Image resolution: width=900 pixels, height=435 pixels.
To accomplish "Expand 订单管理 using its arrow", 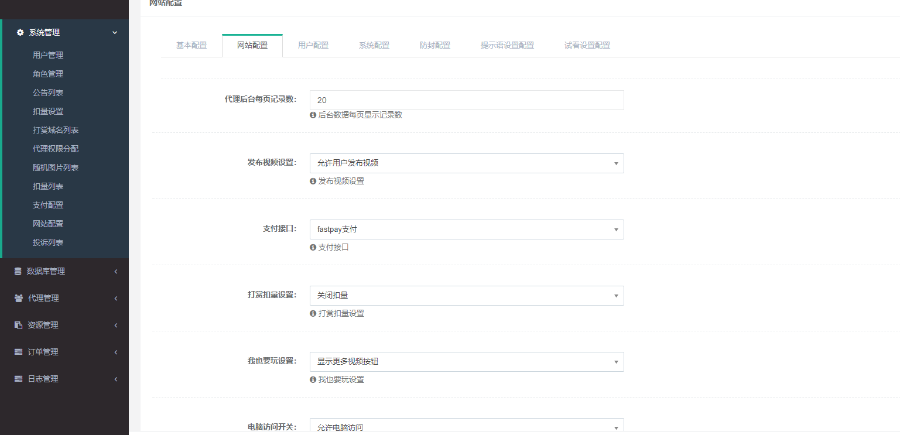I will tap(115, 352).
